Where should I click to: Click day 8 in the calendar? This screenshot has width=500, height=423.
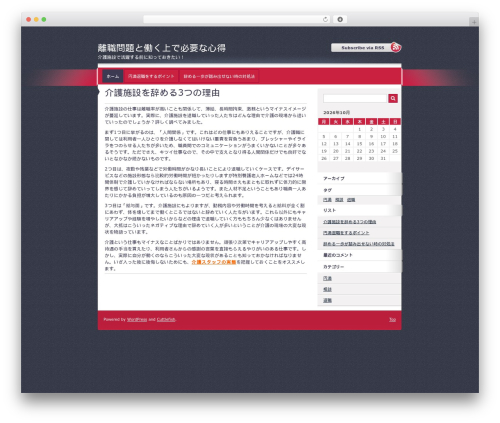click(359, 137)
